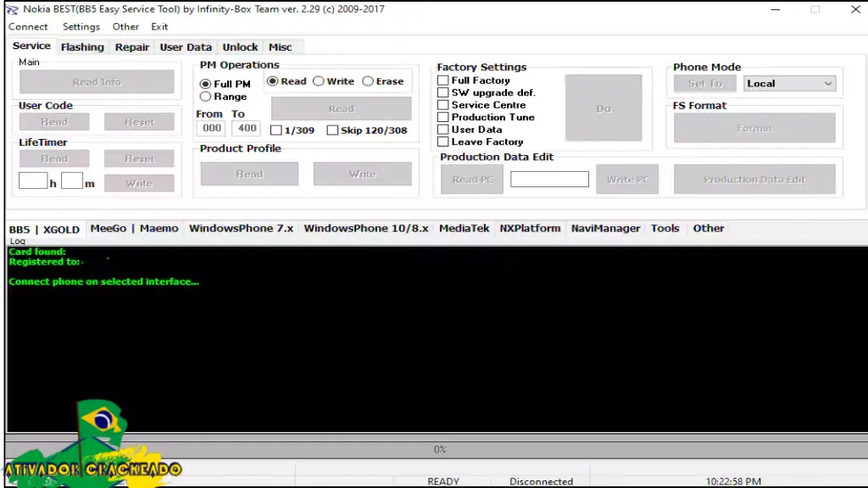Open the Connect menu

[x=28, y=26]
